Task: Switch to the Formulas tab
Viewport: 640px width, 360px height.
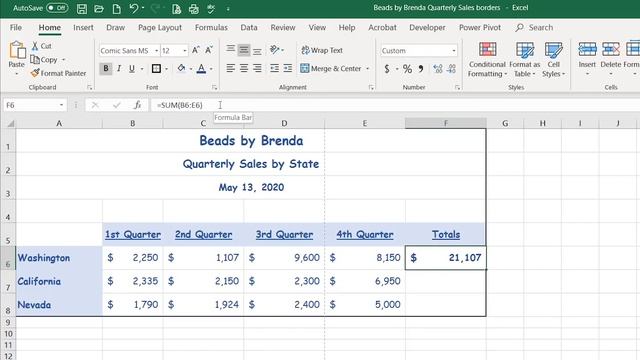Action: click(x=211, y=27)
